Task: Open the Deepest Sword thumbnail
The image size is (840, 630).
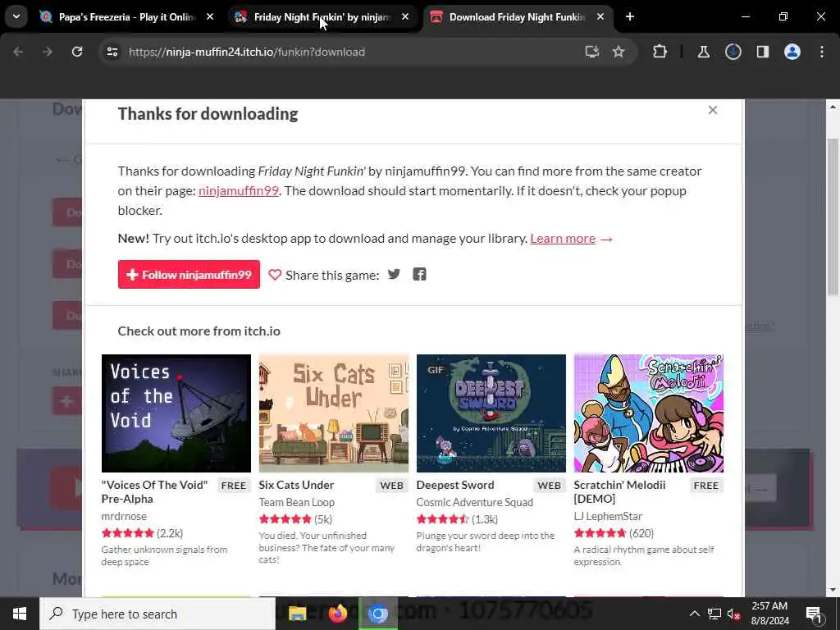Action: 491,413
